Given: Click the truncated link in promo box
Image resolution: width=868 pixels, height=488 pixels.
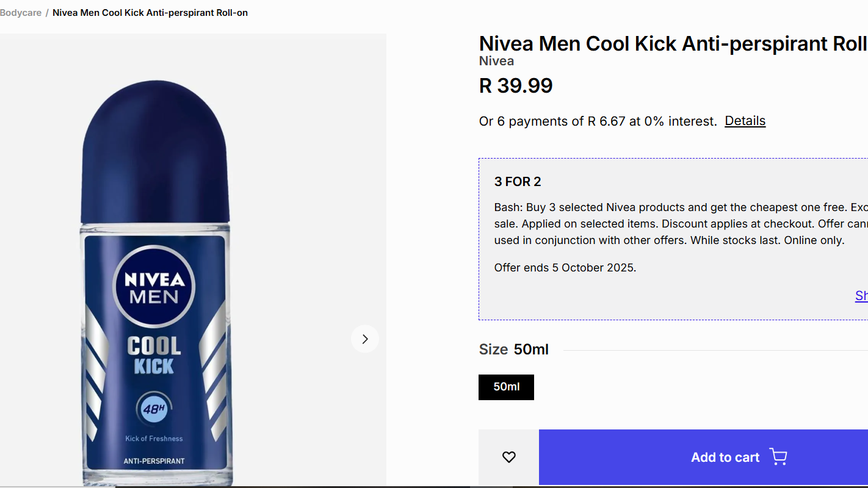Looking at the screenshot, I should 861,296.
